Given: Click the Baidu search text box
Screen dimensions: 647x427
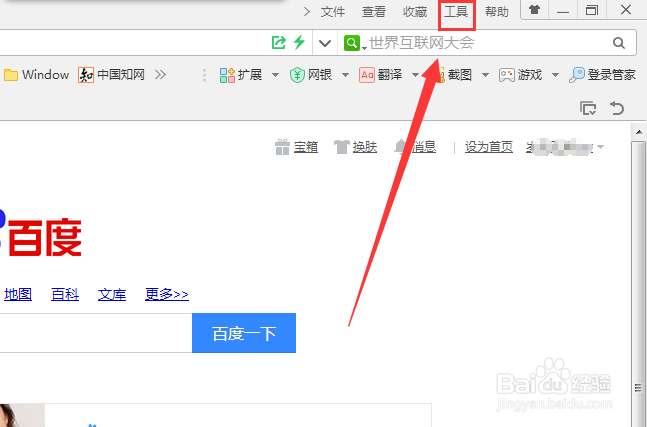Looking at the screenshot, I should [96, 333].
